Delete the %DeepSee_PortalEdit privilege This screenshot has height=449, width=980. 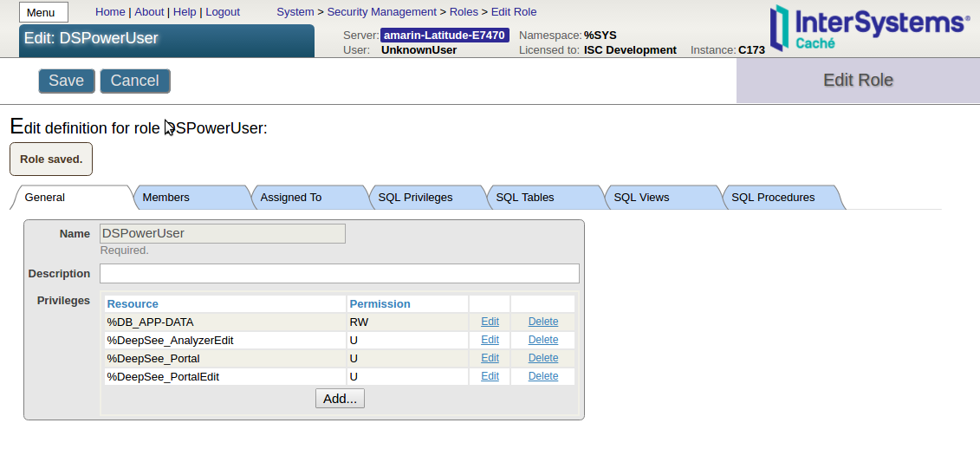[x=543, y=376]
